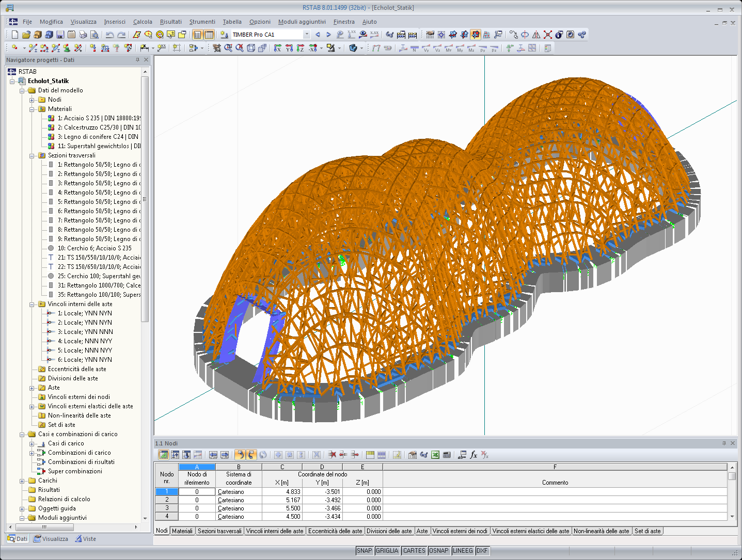
Task: Expand the Nodi tree node
Action: 32,100
